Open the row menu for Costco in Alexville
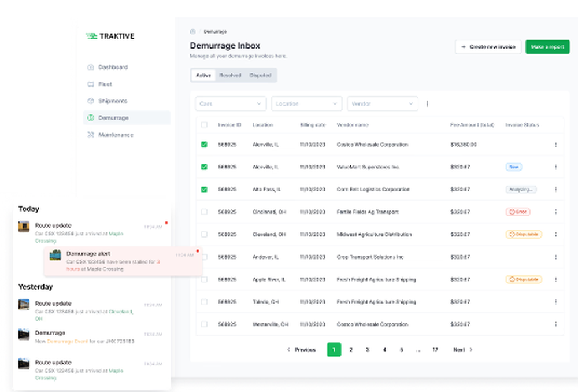 555,145
